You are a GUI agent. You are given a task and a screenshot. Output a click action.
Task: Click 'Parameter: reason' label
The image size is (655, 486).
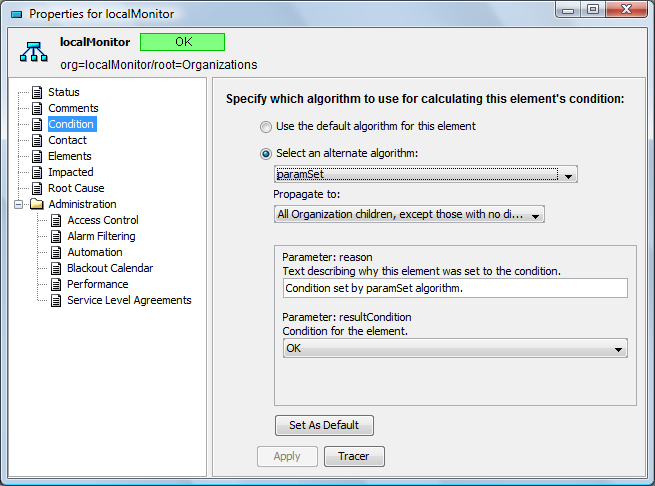click(327, 257)
